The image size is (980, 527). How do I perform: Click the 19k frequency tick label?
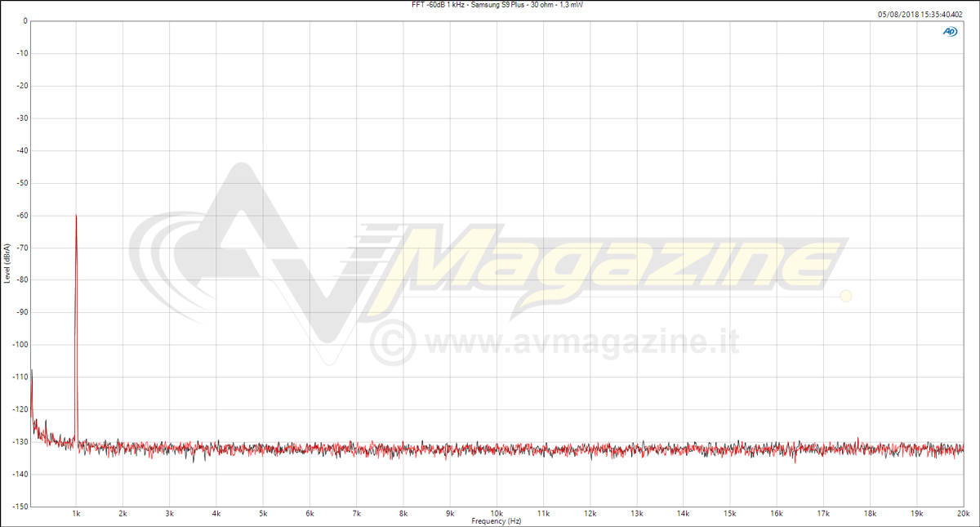917,513
